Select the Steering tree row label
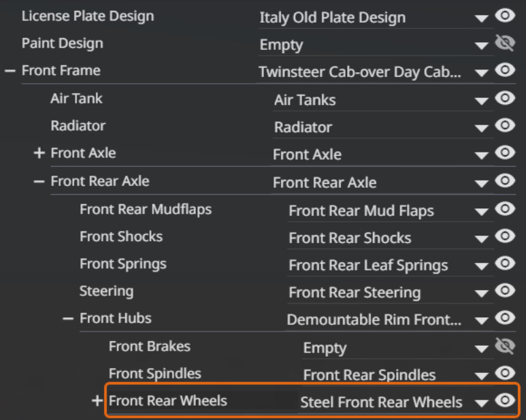 [106, 291]
